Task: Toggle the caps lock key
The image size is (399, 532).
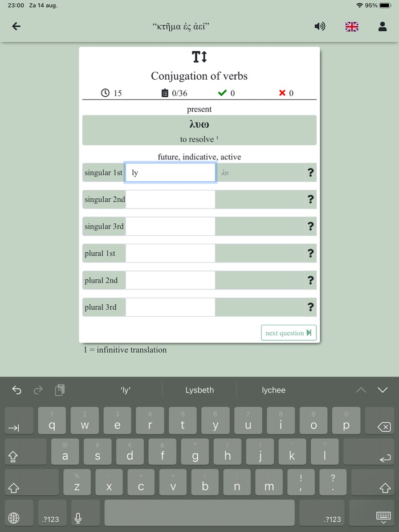Action: point(26,452)
